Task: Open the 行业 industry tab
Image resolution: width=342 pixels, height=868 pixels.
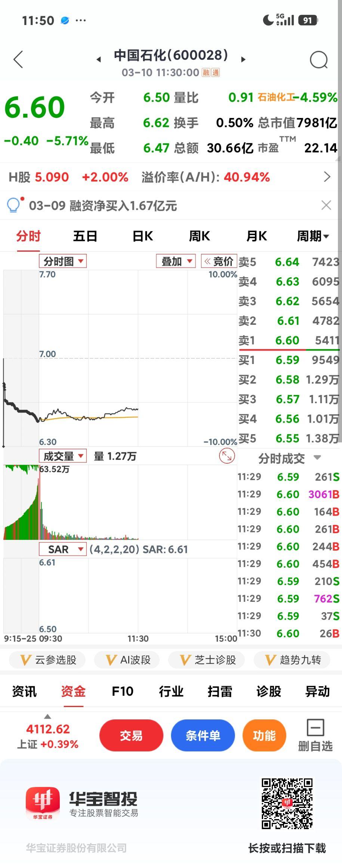Action: (171, 691)
